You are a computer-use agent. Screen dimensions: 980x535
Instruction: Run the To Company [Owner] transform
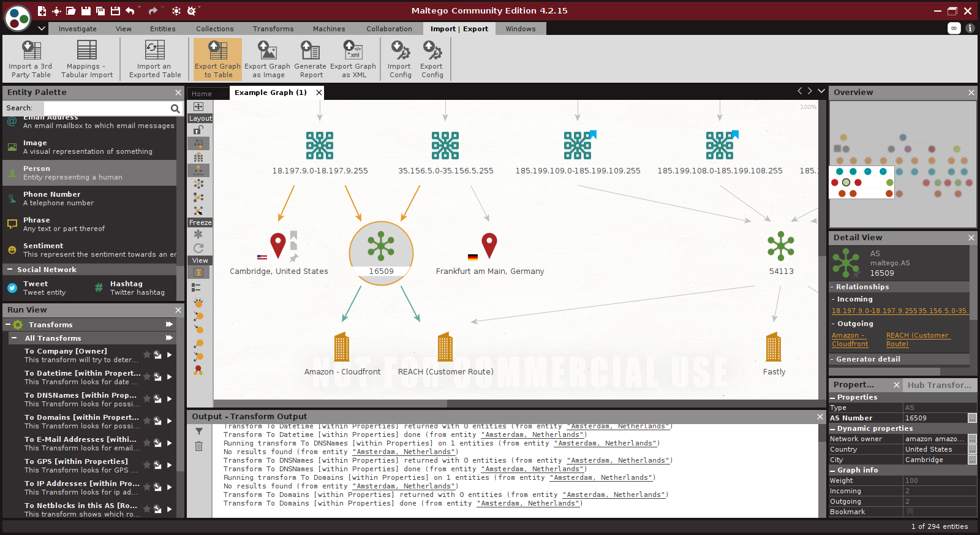click(x=170, y=355)
